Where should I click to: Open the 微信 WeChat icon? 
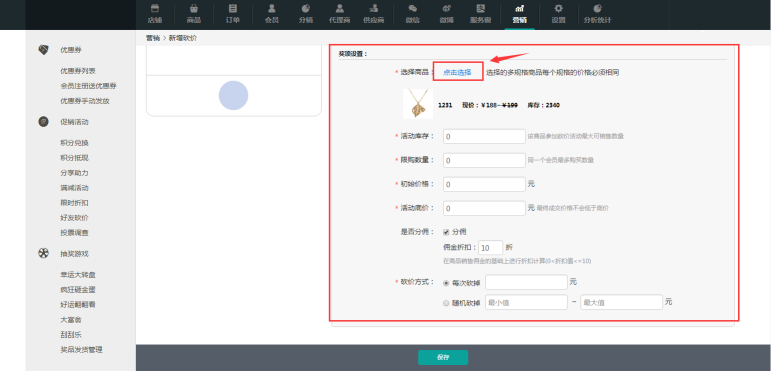(x=413, y=8)
